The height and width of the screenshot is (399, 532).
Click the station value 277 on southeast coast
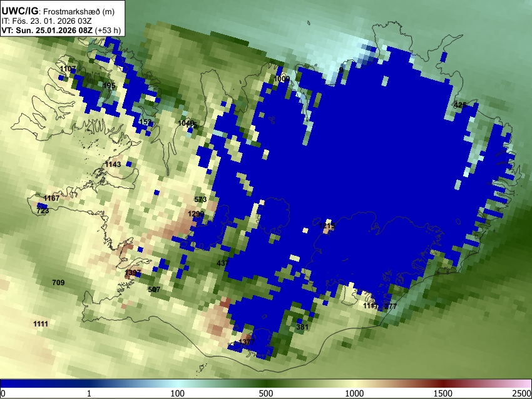(x=391, y=306)
